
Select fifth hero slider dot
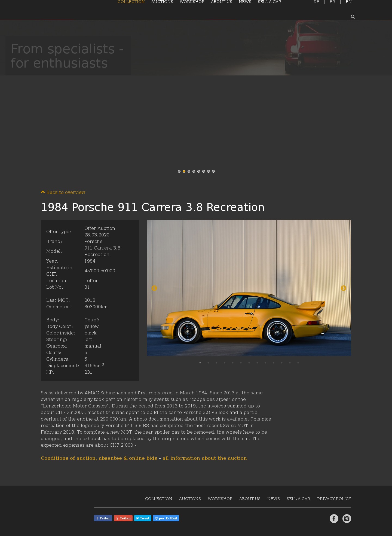tap(199, 171)
